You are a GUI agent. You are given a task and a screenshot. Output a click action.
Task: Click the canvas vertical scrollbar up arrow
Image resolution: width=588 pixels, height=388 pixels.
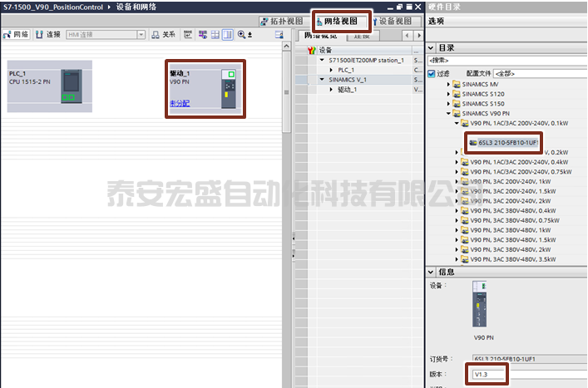pos(286,47)
